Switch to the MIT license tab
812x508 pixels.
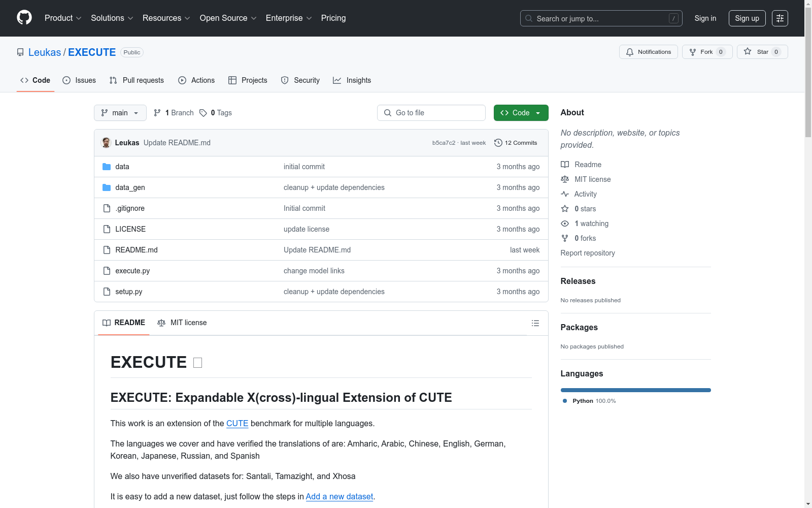pyautogui.click(x=182, y=323)
